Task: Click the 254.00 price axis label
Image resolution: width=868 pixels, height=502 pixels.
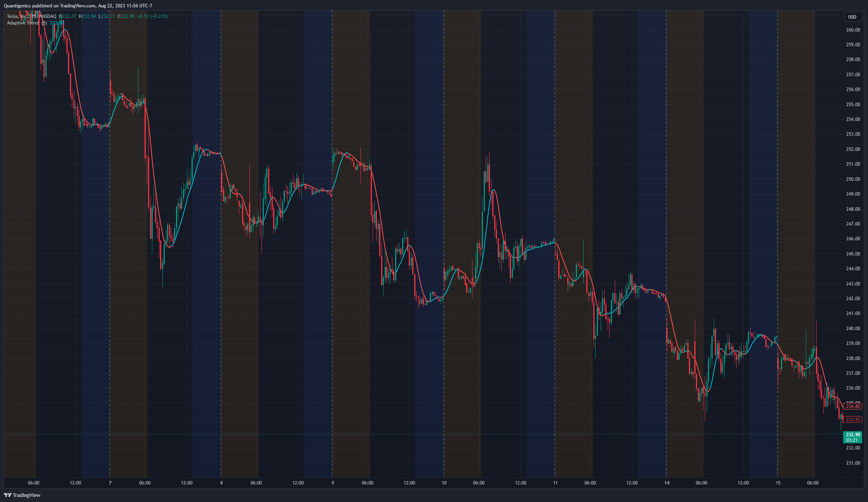Action: [x=853, y=119]
